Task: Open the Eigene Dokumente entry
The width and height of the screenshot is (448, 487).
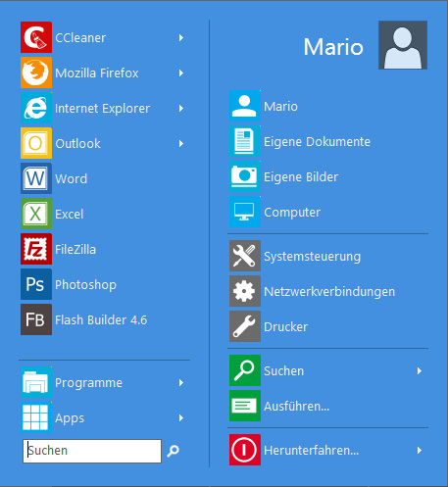Action: pos(328,141)
